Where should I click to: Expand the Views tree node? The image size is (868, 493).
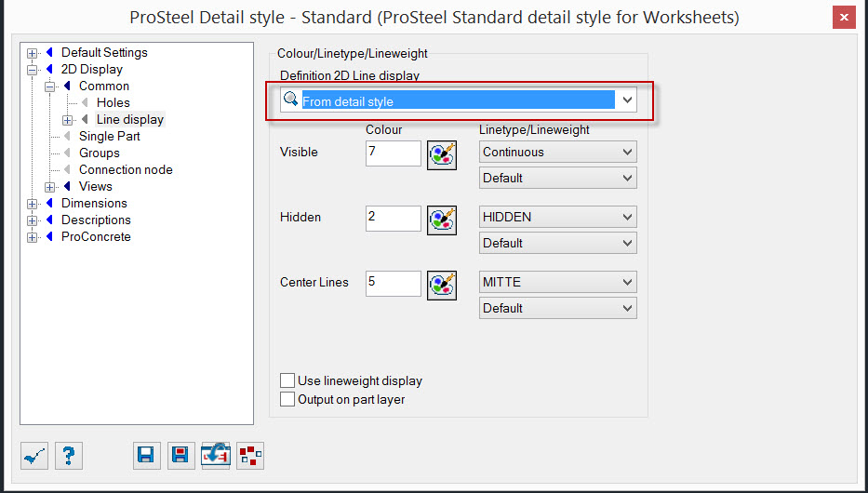coord(50,187)
